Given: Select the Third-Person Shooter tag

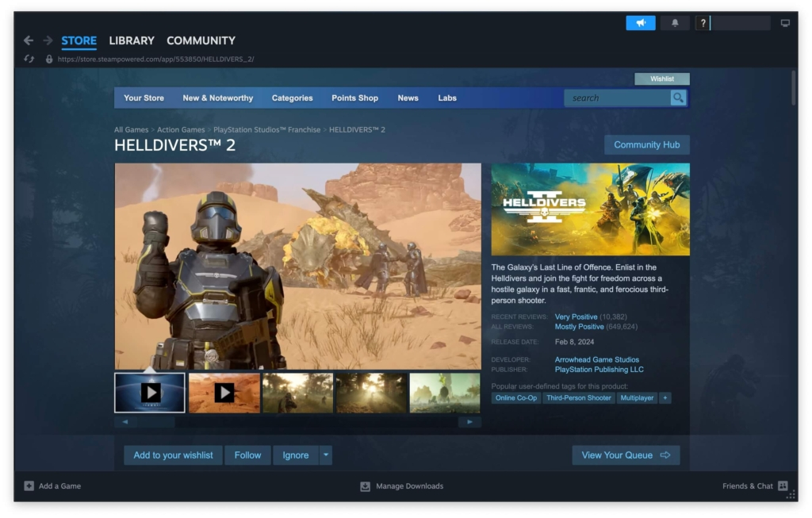Looking at the screenshot, I should click(578, 398).
